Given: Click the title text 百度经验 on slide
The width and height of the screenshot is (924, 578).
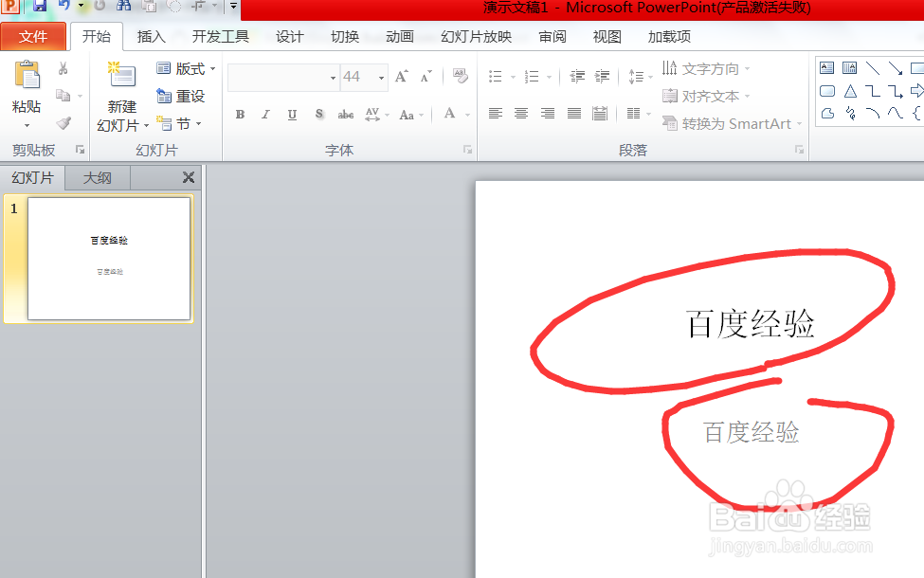Looking at the screenshot, I should click(751, 324).
